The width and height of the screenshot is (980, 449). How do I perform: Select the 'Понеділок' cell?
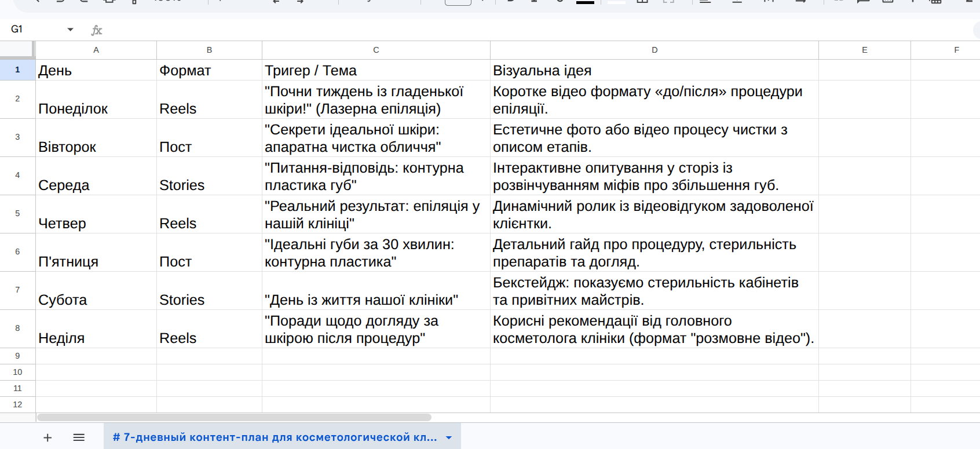click(x=96, y=100)
